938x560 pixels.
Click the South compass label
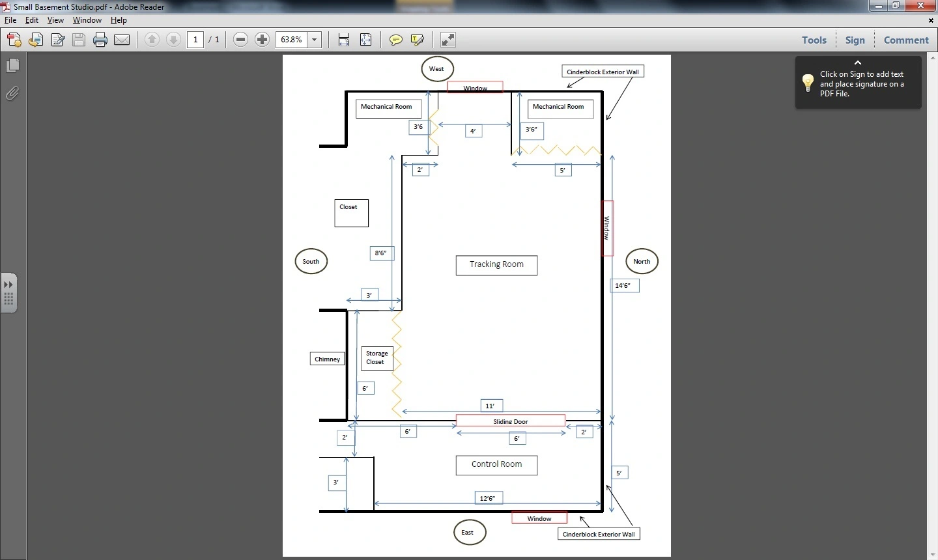[x=311, y=262]
